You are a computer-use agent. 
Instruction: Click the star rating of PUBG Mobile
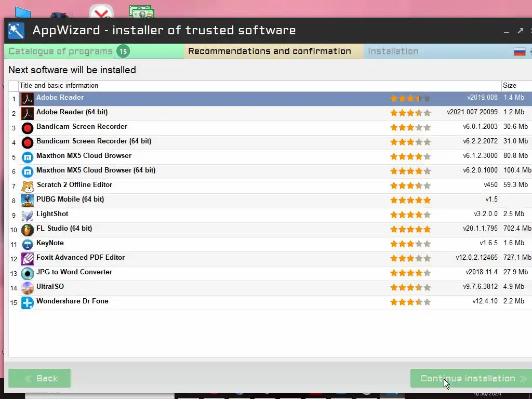click(x=410, y=200)
